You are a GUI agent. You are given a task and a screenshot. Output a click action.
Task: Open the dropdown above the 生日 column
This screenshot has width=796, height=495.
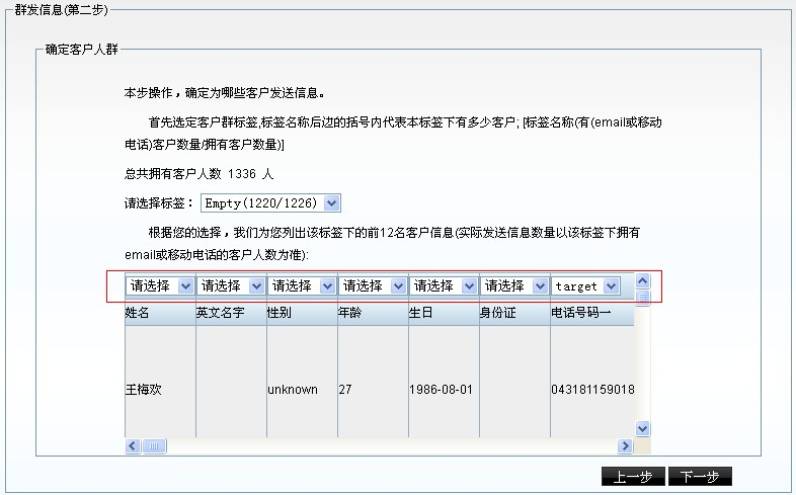click(x=444, y=286)
